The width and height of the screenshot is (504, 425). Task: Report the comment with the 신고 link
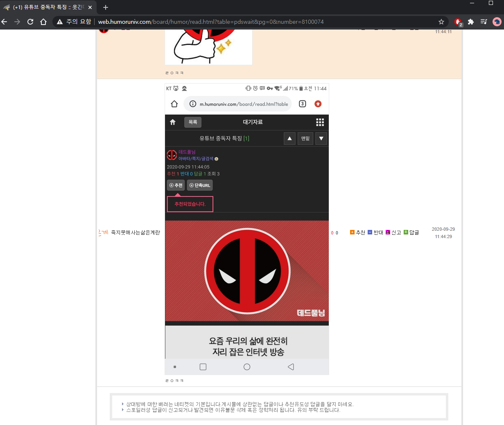pos(393,232)
